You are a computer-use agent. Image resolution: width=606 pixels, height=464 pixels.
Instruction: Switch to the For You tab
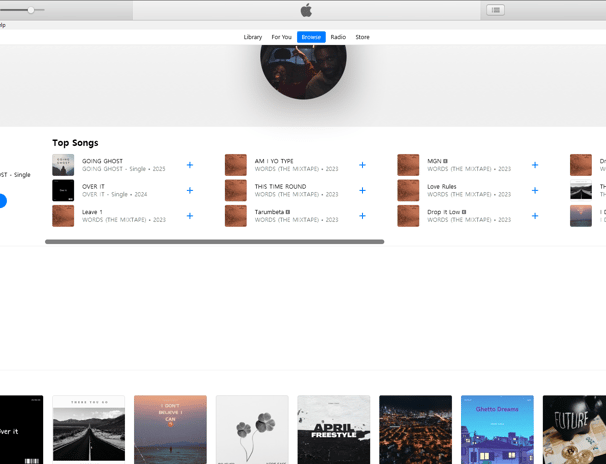(x=281, y=37)
